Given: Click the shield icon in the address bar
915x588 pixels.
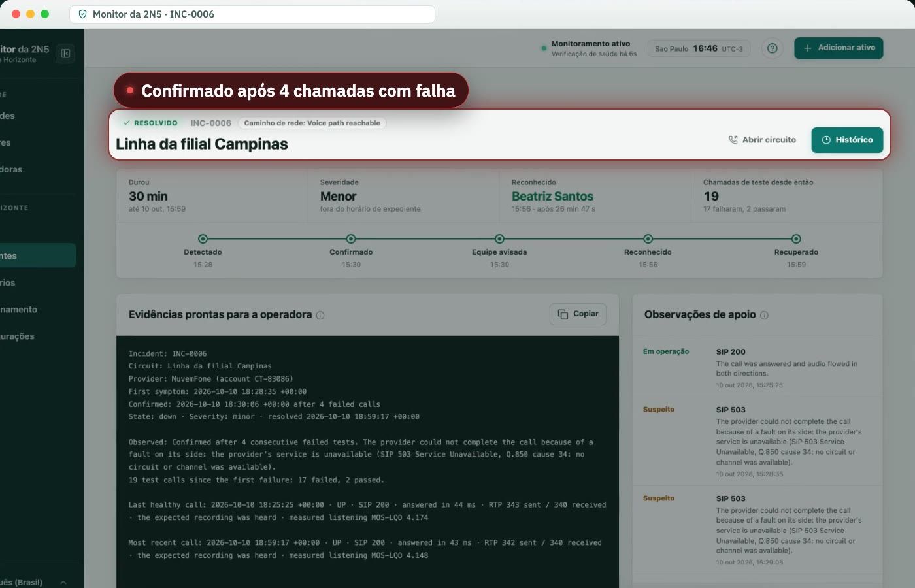Looking at the screenshot, I should tap(82, 14).
